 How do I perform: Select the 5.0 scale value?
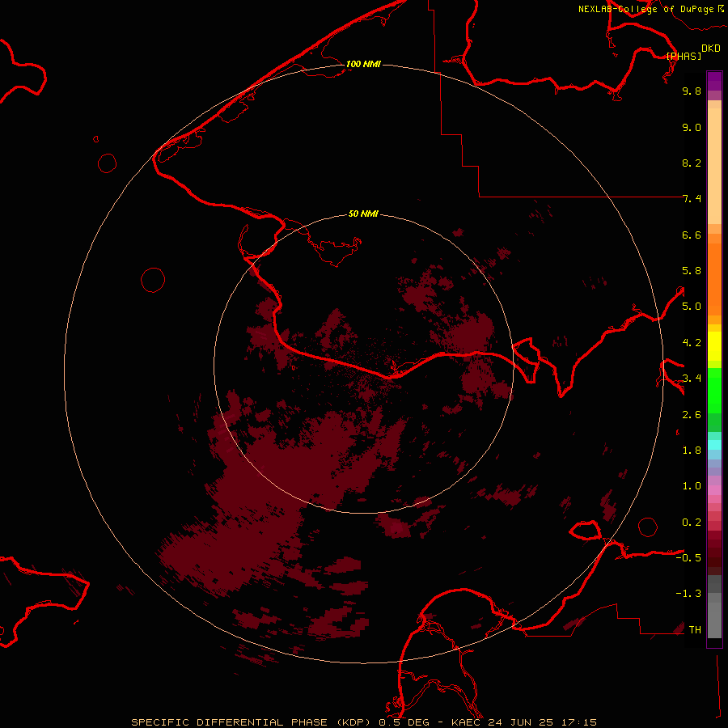tap(692, 307)
